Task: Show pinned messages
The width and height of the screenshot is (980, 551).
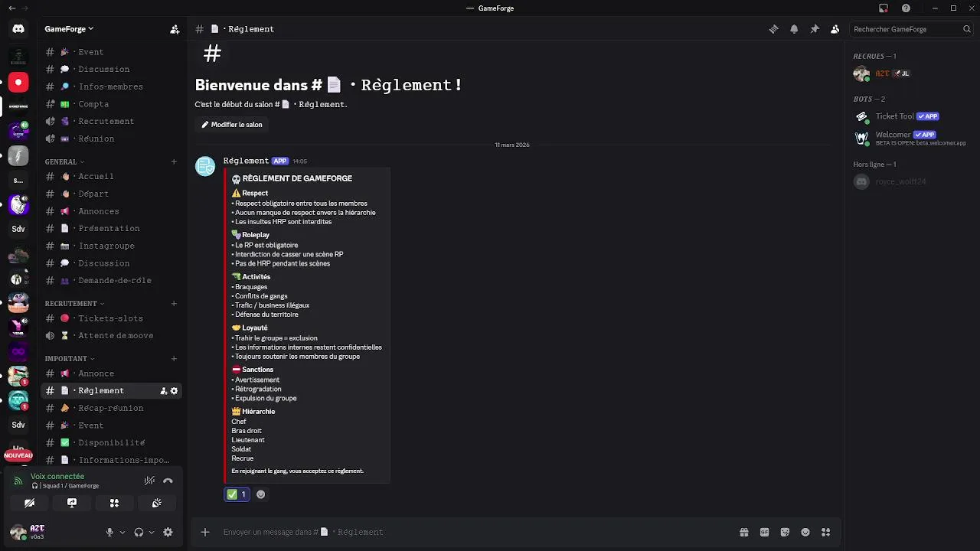Action: (815, 29)
